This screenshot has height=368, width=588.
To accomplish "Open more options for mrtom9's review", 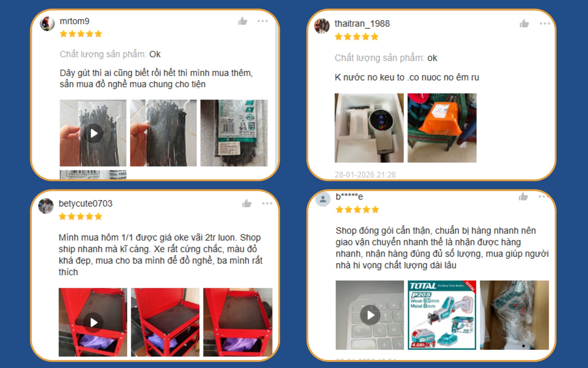I will (262, 21).
